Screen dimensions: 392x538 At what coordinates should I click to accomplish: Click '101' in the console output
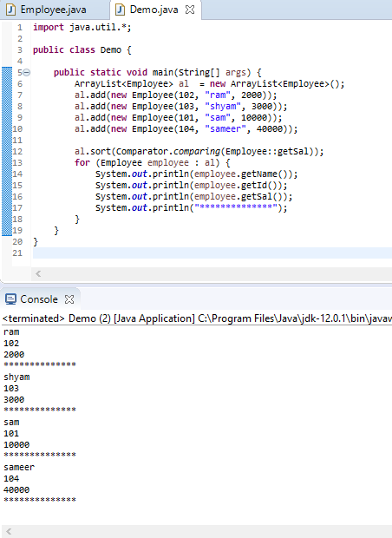(11, 434)
